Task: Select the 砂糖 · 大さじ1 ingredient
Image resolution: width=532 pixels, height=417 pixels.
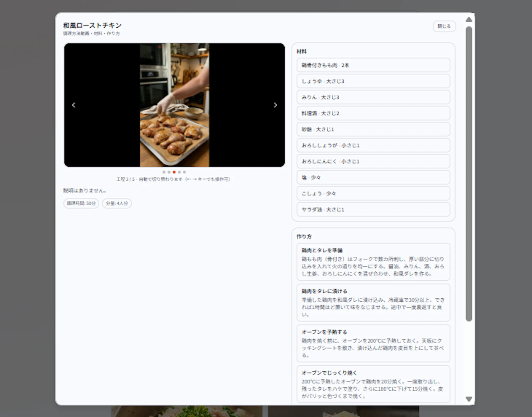Action: coord(373,129)
